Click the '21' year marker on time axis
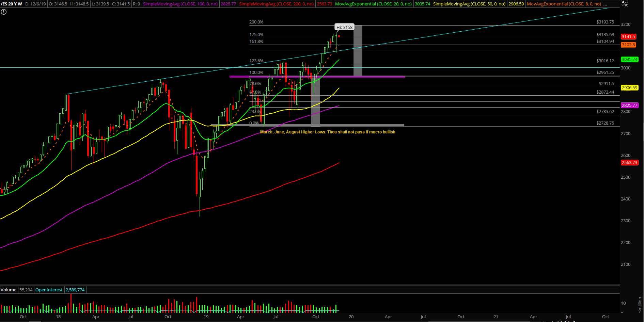 pos(496,317)
